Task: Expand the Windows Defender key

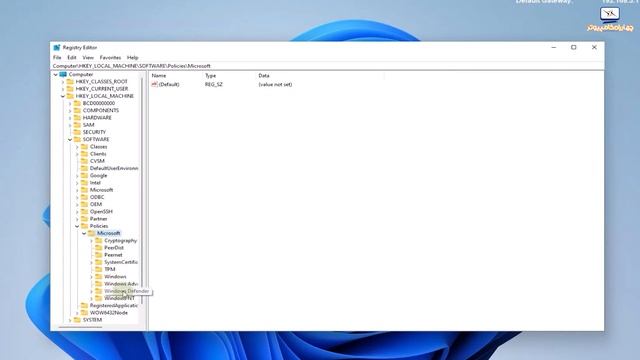Action: click(x=91, y=291)
